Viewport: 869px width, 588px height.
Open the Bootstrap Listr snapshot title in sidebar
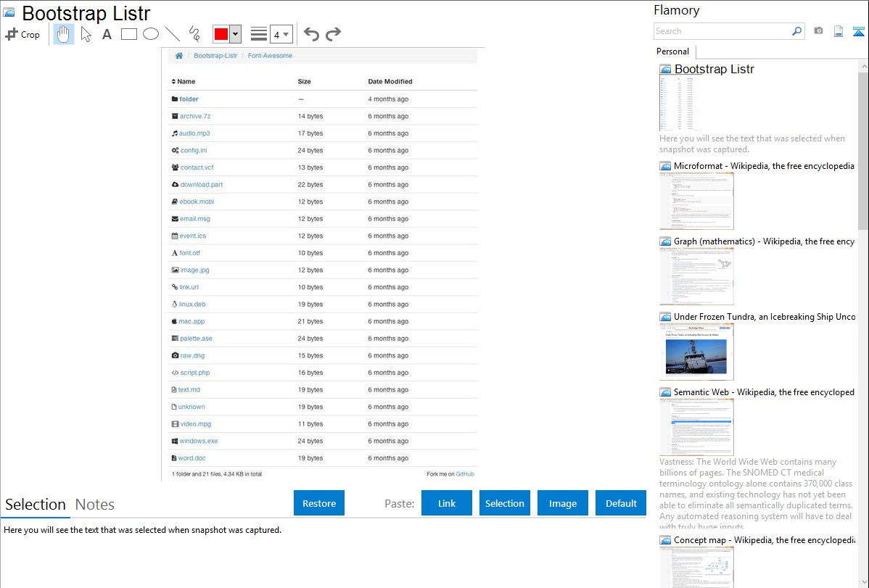(x=714, y=70)
